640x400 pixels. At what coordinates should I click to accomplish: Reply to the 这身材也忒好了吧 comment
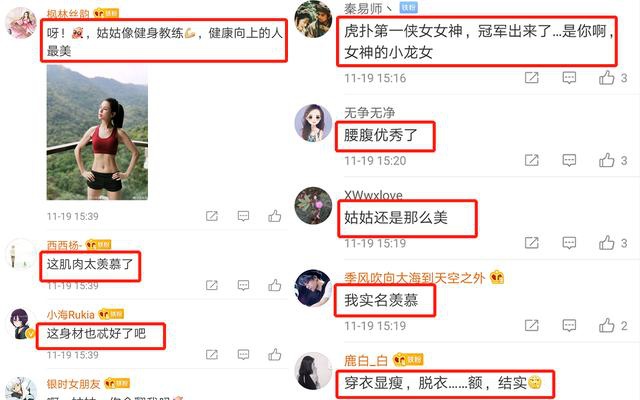[x=243, y=354]
